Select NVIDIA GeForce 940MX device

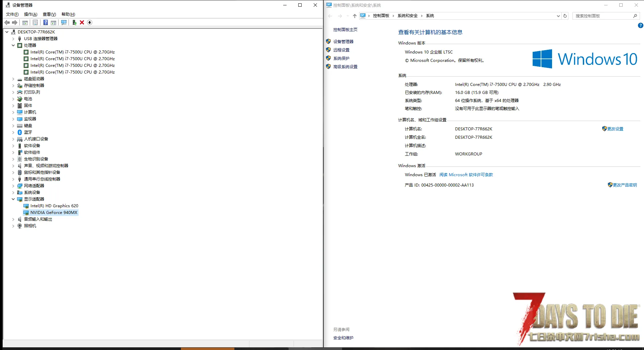(x=53, y=213)
